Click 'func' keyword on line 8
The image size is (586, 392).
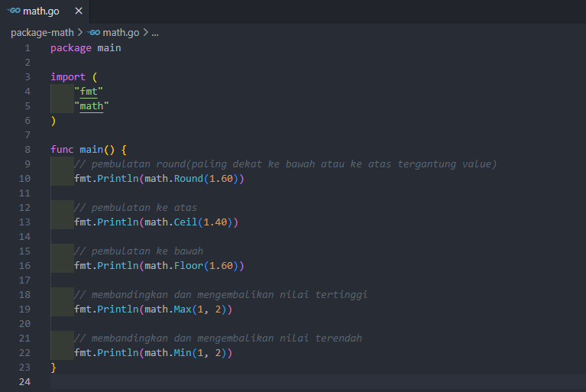click(x=62, y=150)
